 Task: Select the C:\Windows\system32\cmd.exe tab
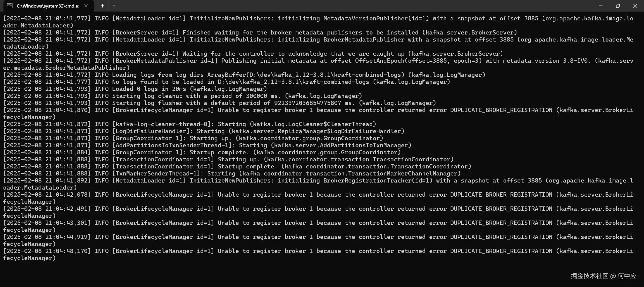pos(47,6)
